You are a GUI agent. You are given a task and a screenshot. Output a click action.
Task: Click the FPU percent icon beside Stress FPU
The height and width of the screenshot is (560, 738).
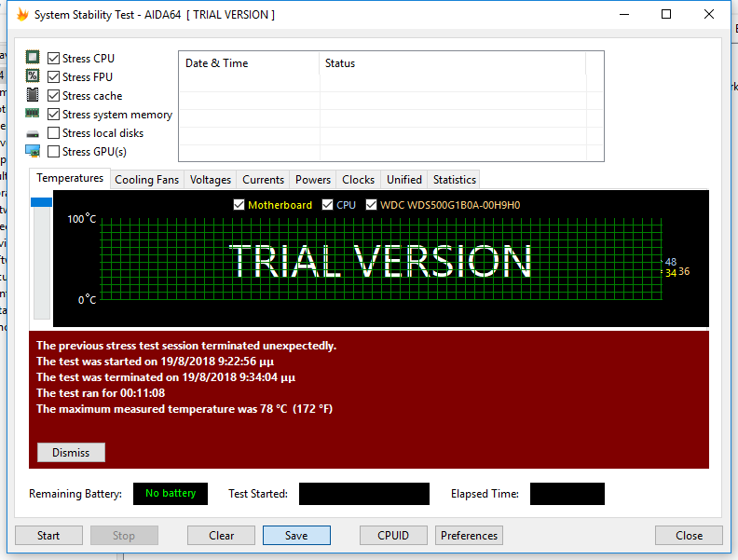click(33, 75)
